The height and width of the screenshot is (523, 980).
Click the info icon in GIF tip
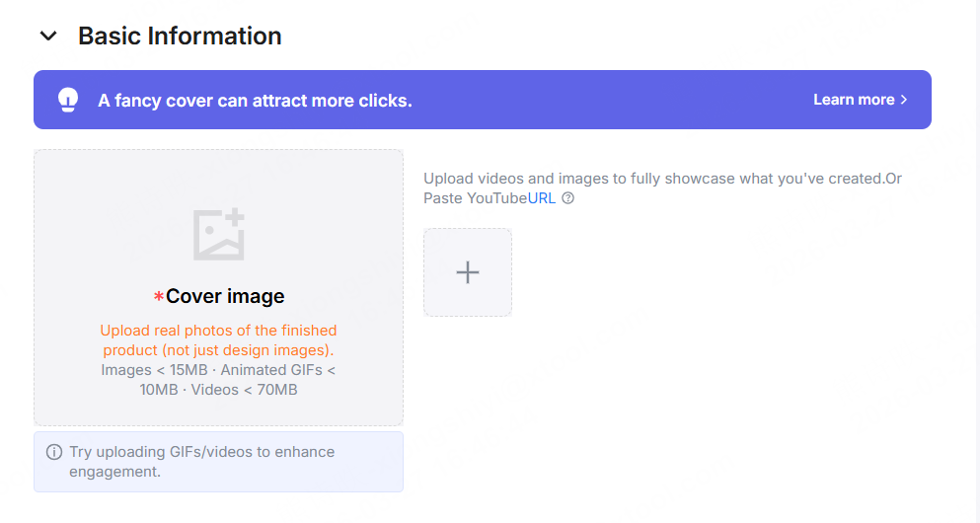point(54,452)
